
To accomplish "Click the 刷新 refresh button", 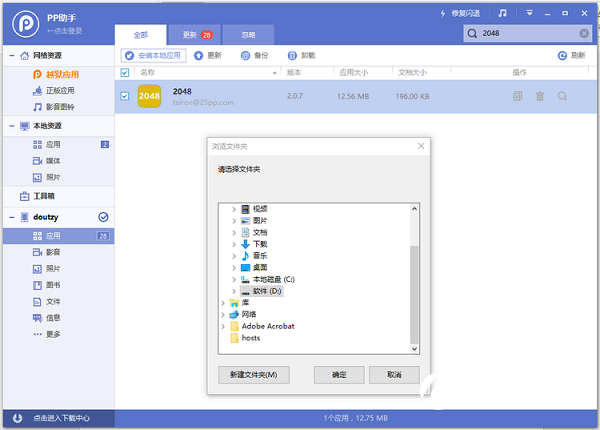I will [x=572, y=55].
